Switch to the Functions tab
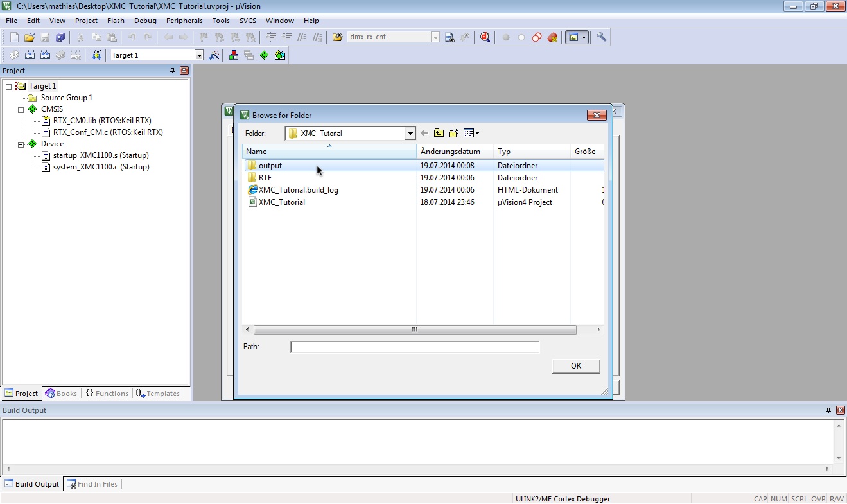 pos(107,394)
